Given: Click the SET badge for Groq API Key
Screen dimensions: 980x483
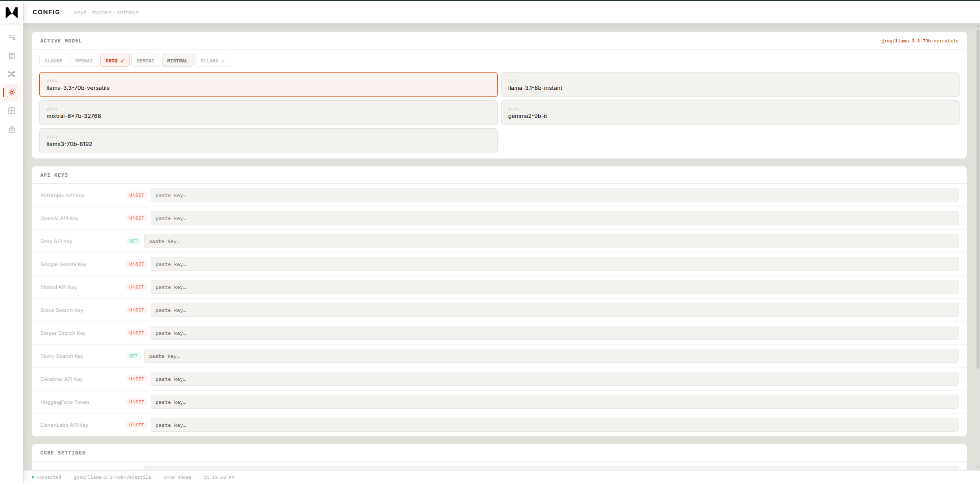Looking at the screenshot, I should tap(133, 241).
